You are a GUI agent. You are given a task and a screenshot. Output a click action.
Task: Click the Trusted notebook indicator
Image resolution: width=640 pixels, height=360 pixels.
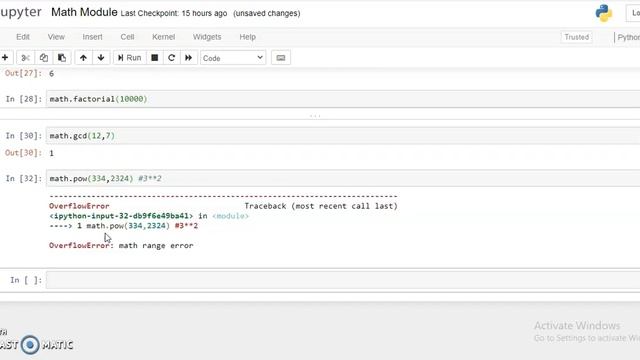tap(576, 37)
